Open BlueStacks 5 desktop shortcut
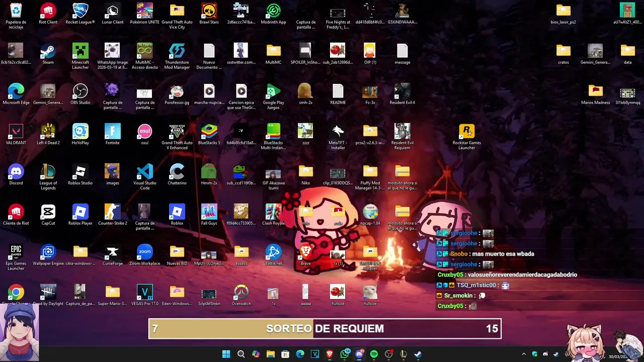The height and width of the screenshot is (362, 644). 209,135
